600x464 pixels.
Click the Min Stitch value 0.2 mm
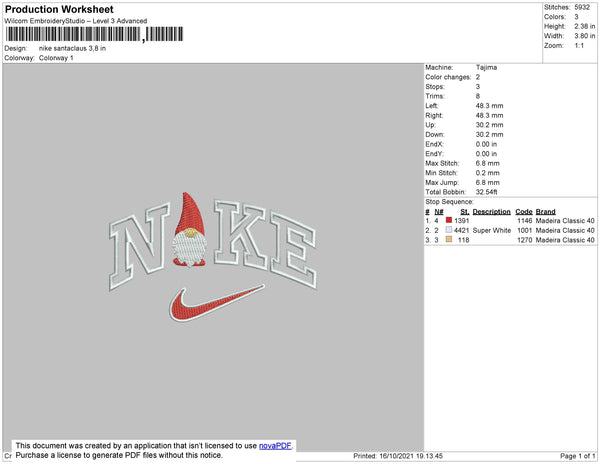click(x=488, y=173)
